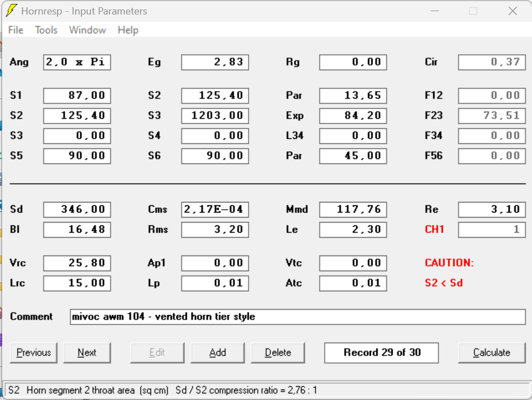Open the Help menu

(128, 30)
